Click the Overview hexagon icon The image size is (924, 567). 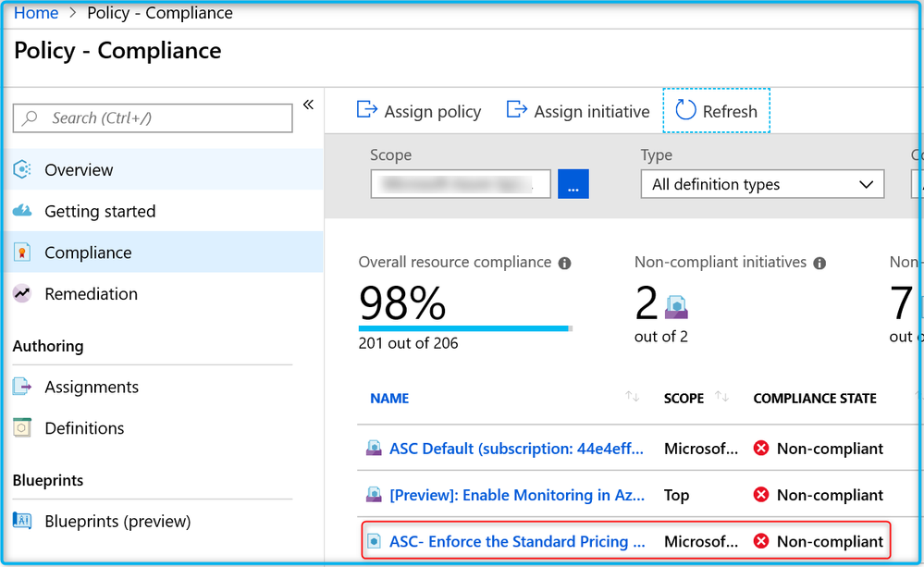click(x=22, y=170)
